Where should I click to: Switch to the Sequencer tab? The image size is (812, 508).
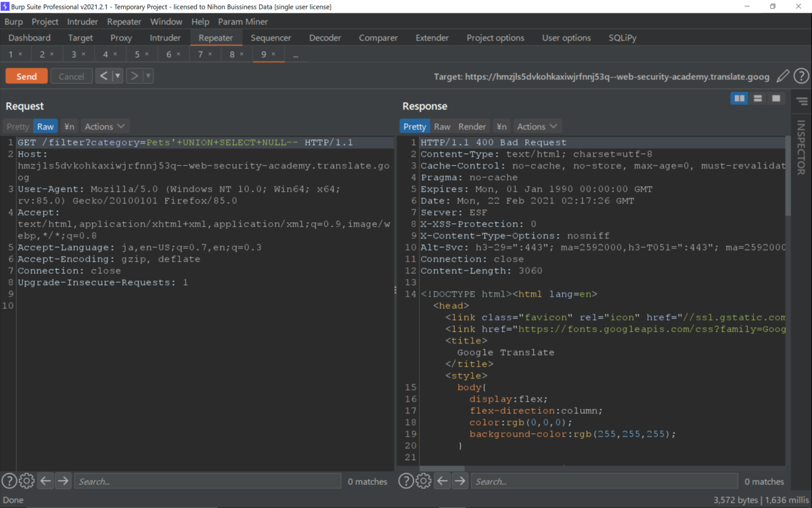tap(271, 38)
